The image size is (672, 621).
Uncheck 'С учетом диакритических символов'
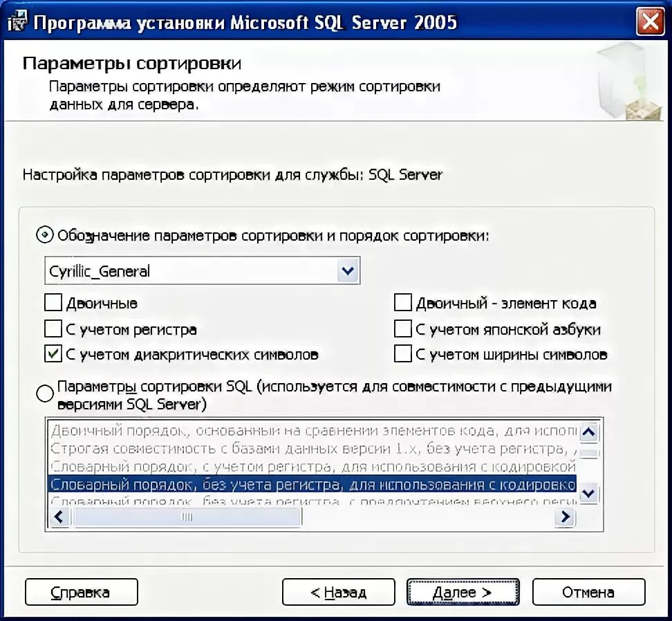click(53, 355)
